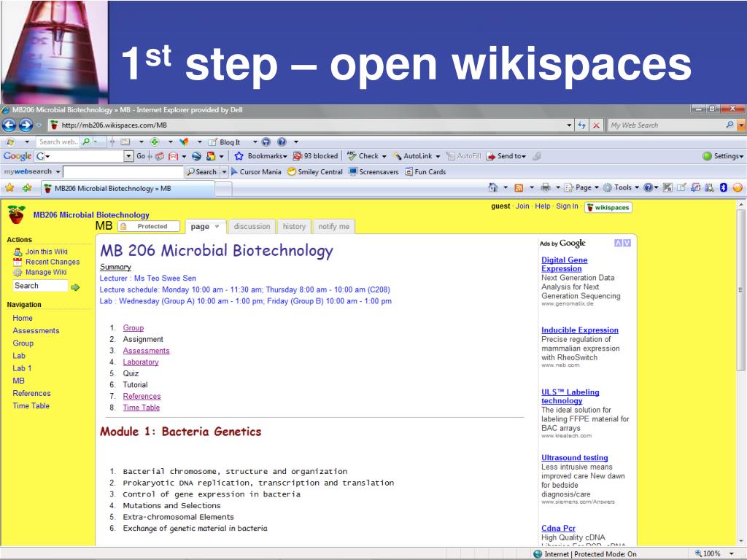Click the Google Earth globe icon in the Google toolbar
The image size is (747, 560).
(x=196, y=156)
